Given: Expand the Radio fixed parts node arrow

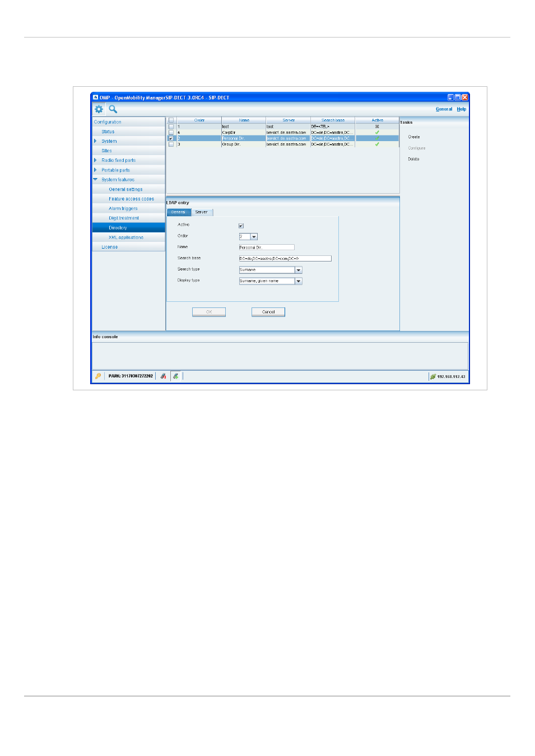Looking at the screenshot, I should (x=95, y=160).
